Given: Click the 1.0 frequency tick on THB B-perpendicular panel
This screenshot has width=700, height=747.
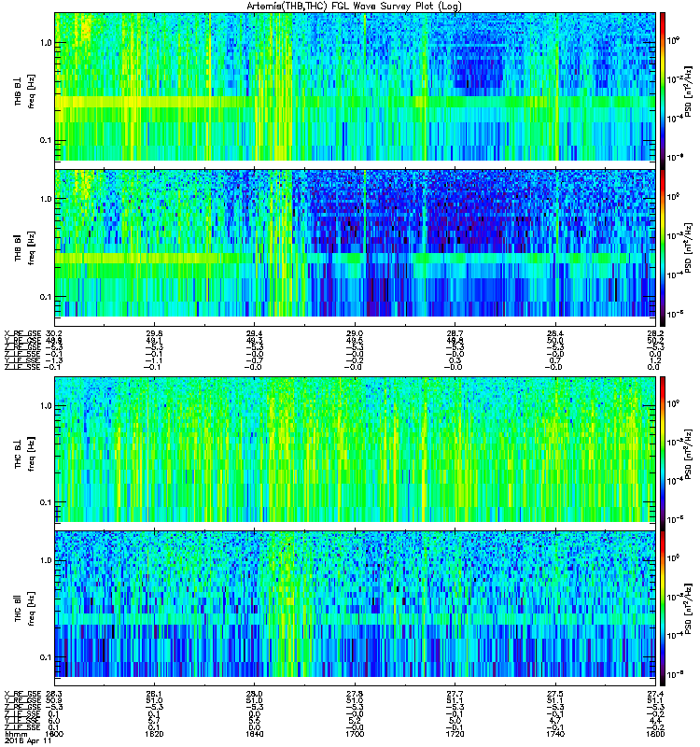Looking at the screenshot, I should pos(46,43).
